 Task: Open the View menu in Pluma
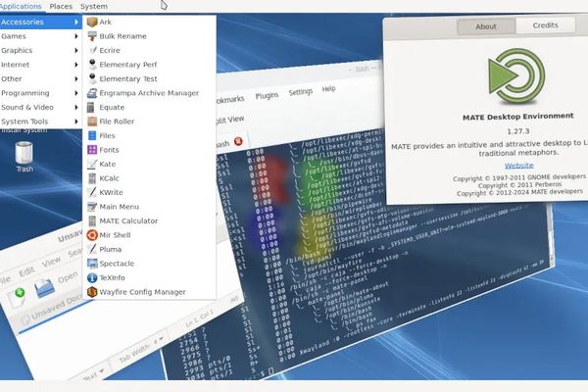(51, 261)
